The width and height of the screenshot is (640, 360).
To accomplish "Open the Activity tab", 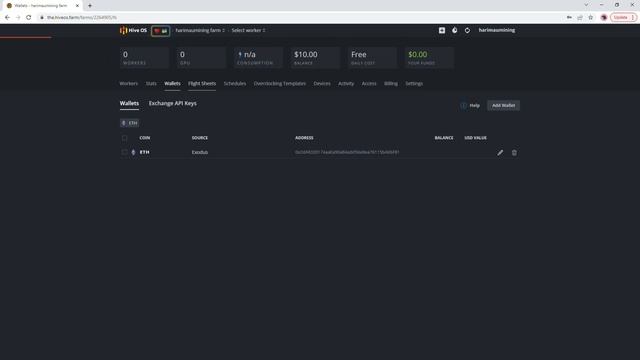I will 346,84.
